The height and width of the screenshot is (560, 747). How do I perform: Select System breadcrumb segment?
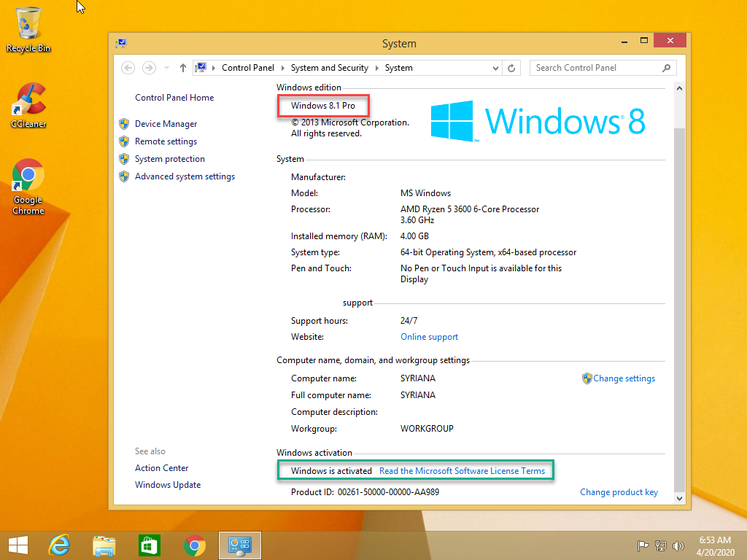[x=399, y=68]
